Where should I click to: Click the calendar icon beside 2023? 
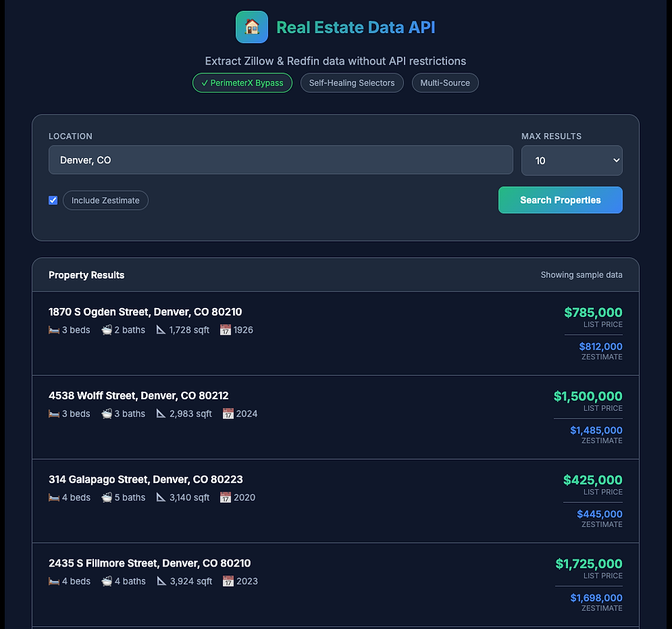(x=228, y=582)
